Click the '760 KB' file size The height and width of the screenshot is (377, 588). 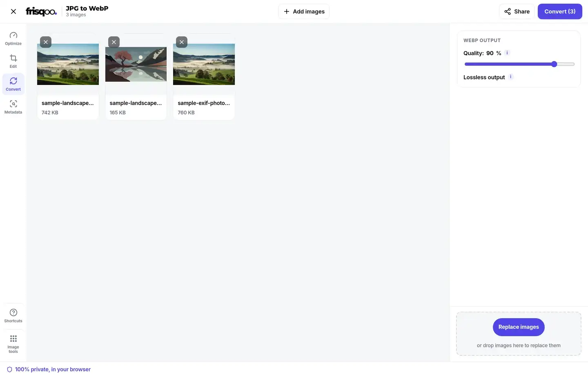(186, 113)
